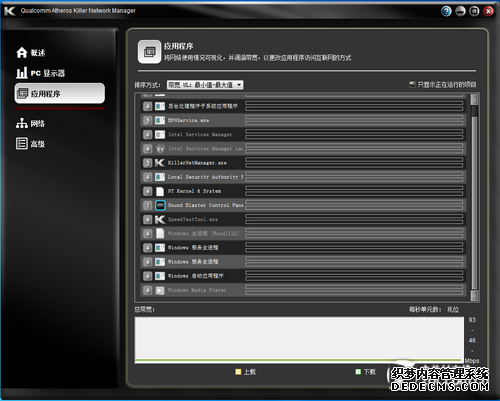Click the Intel Services Manager app icon
Viewport: 500px width, 401px height.
[x=160, y=135]
